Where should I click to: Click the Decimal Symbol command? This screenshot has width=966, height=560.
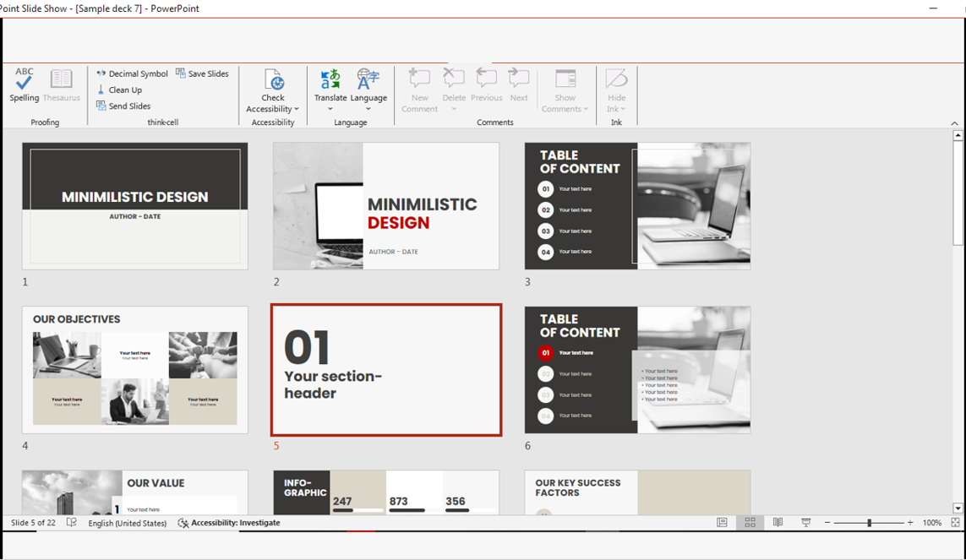[132, 73]
